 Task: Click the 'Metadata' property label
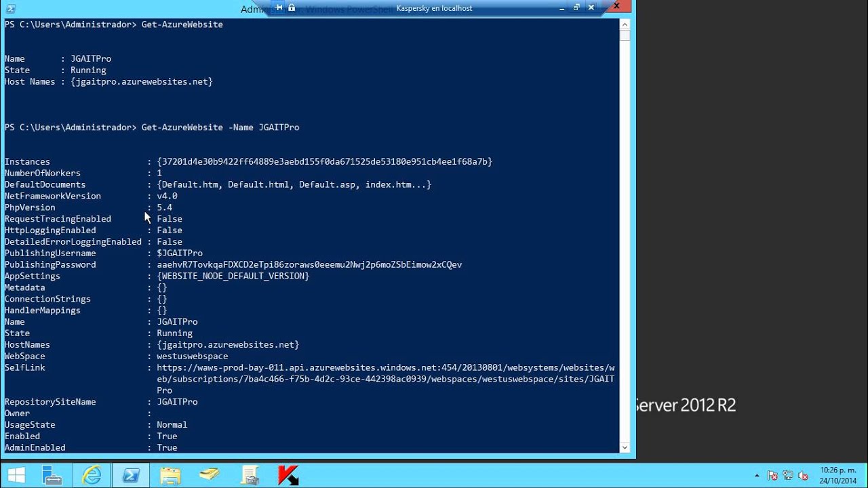(24, 287)
